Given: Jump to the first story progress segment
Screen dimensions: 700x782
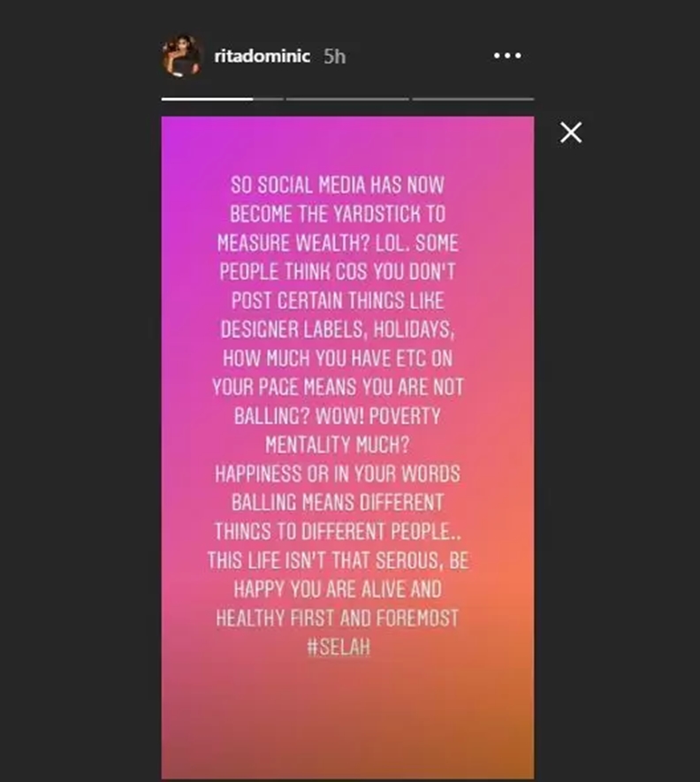Looking at the screenshot, I should [222, 99].
